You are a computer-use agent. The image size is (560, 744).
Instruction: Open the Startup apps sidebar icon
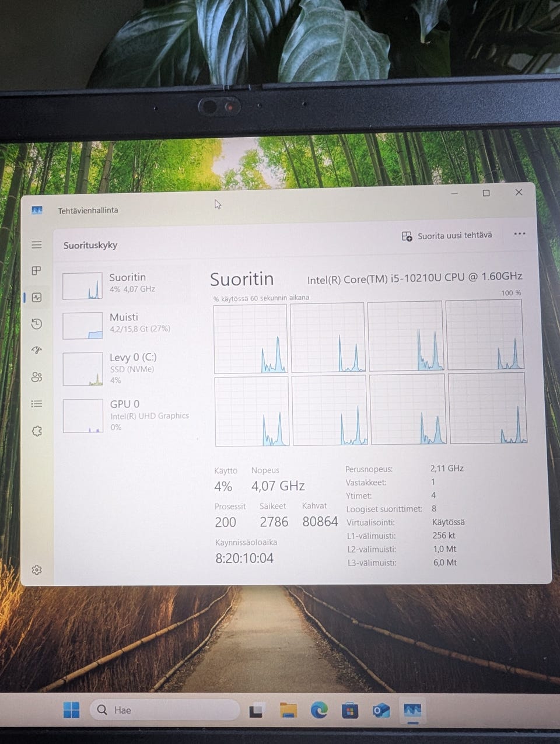tap(37, 350)
